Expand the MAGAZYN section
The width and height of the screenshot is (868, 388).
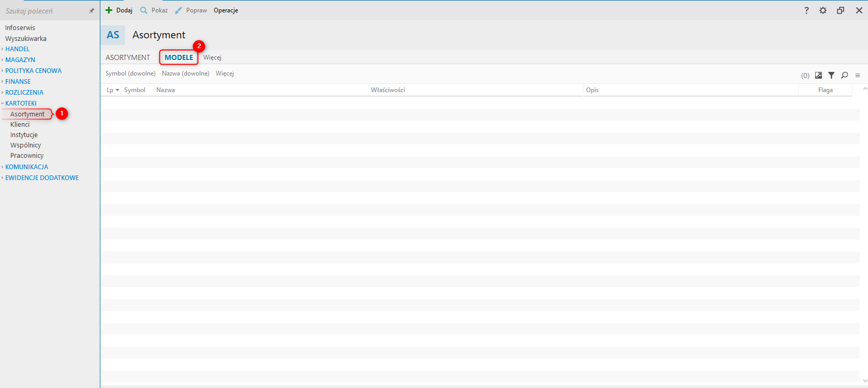coord(20,60)
